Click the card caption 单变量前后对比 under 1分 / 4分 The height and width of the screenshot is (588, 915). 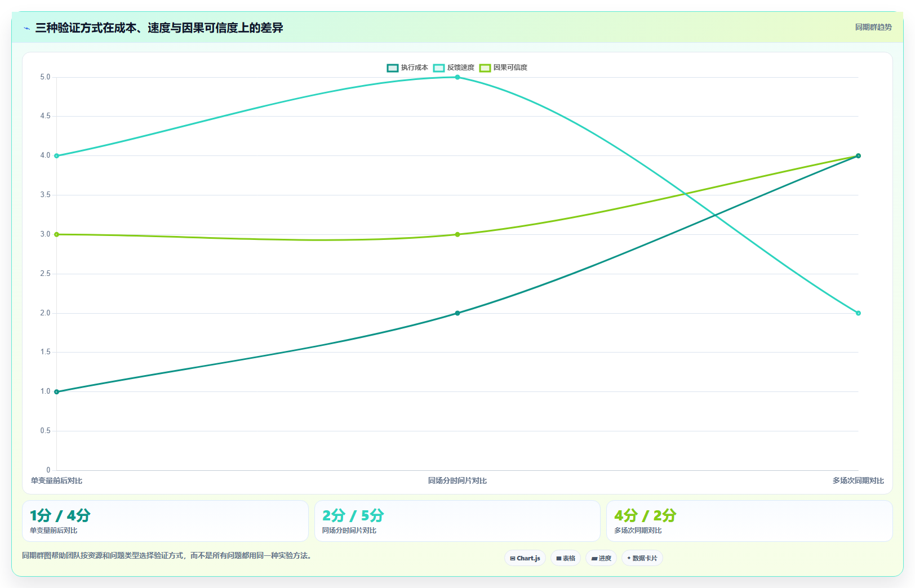pos(54,531)
